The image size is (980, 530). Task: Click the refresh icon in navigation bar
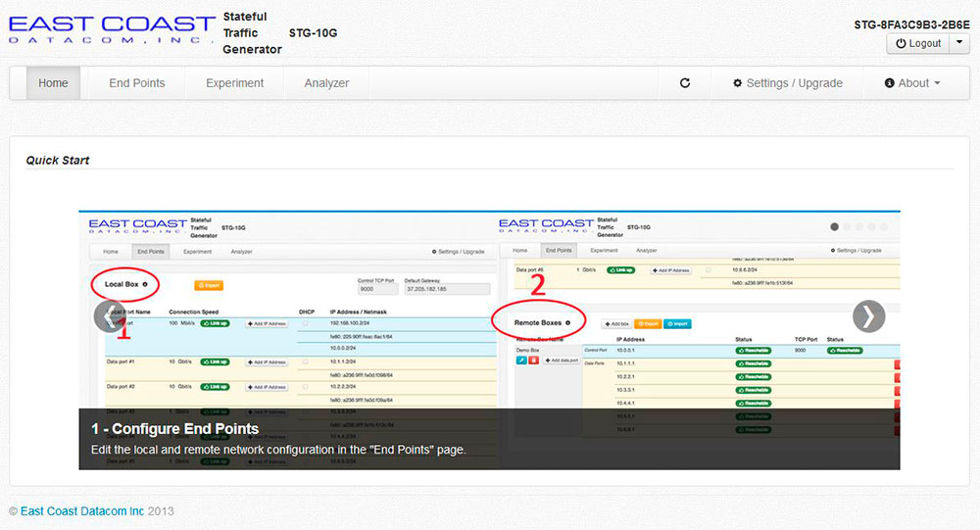click(x=685, y=83)
